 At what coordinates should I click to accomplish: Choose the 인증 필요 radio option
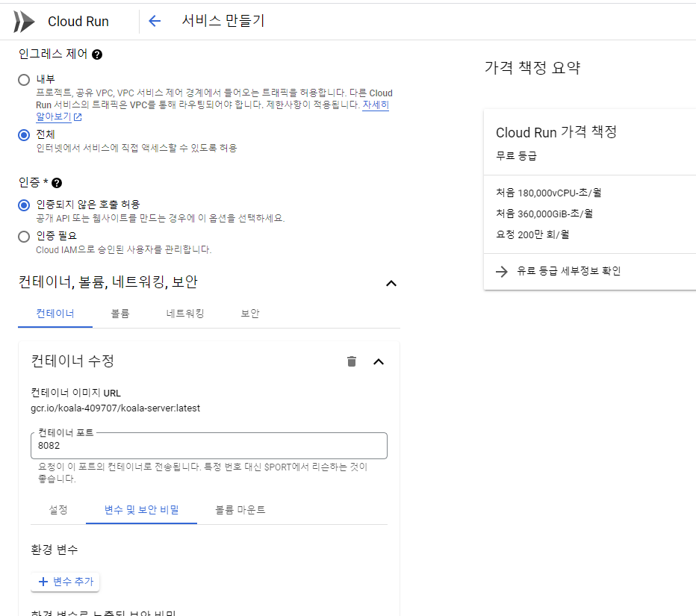tap(24, 237)
